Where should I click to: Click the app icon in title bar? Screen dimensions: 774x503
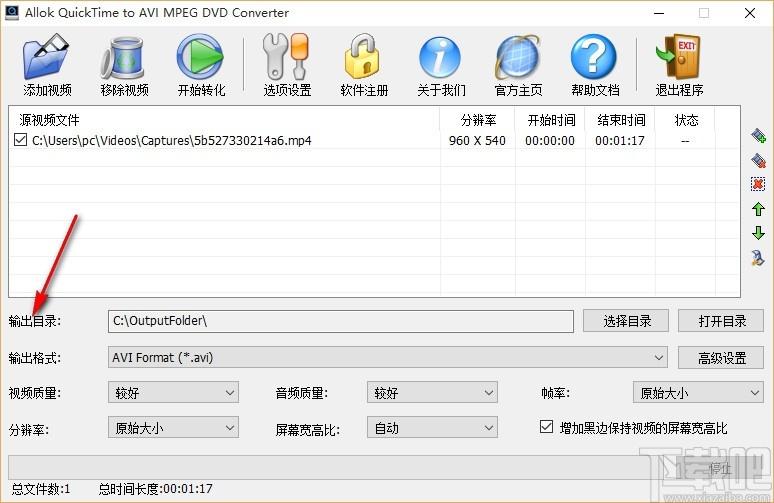[12, 13]
